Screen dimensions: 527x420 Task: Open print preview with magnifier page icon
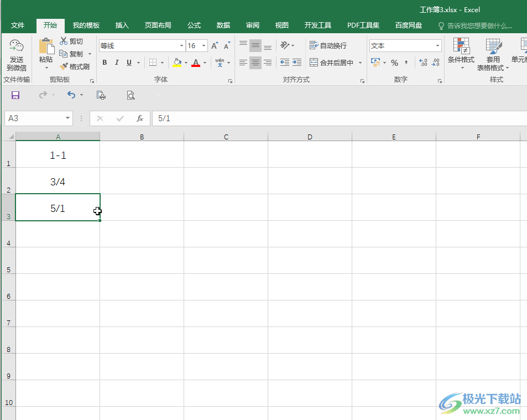[131, 96]
